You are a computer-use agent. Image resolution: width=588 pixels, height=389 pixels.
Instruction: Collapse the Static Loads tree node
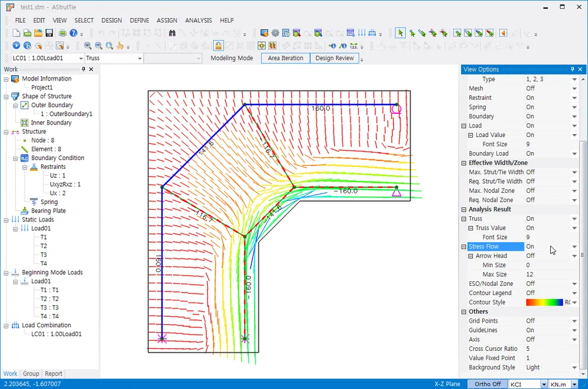point(6,220)
